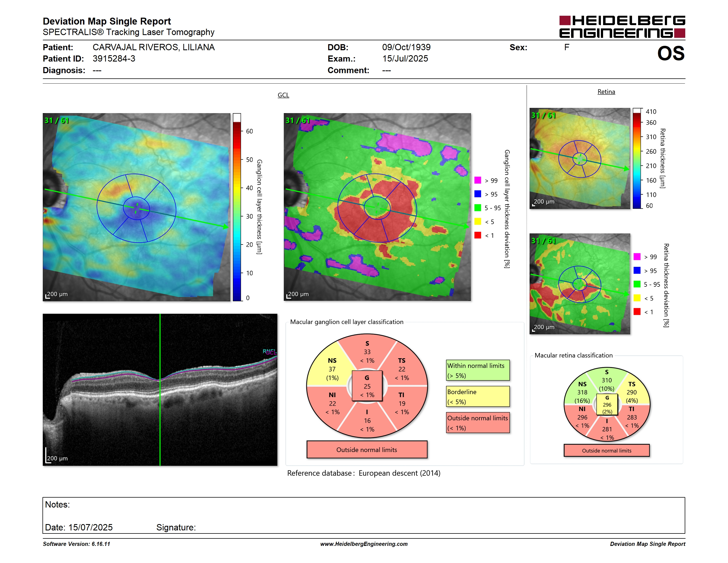Click the retina thickness color scale bar

coord(637,158)
